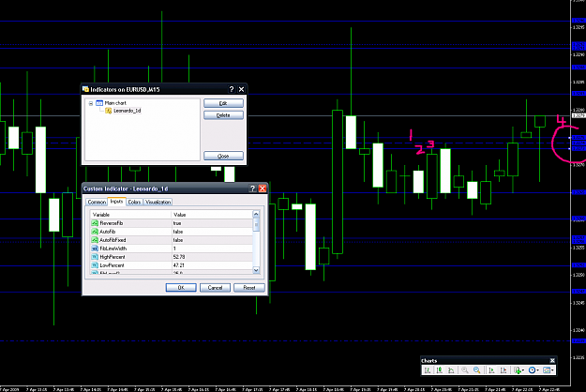
Task: Switch to the Inputs tab
Action: pos(116,202)
